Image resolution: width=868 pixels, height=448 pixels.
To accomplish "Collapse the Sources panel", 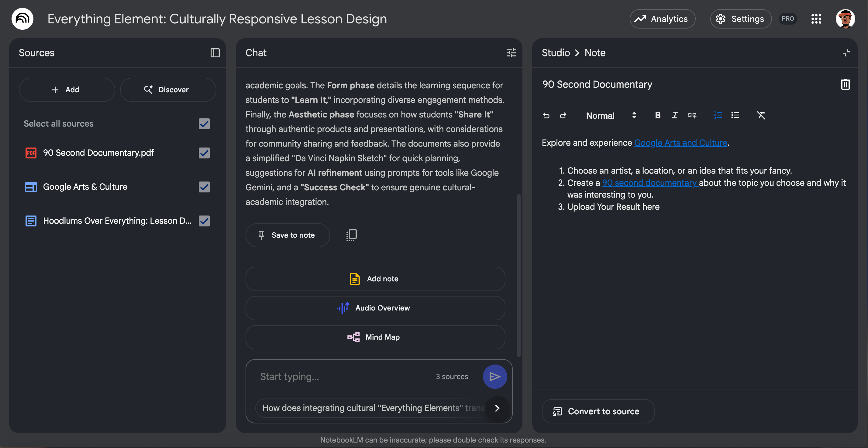I will coord(215,53).
